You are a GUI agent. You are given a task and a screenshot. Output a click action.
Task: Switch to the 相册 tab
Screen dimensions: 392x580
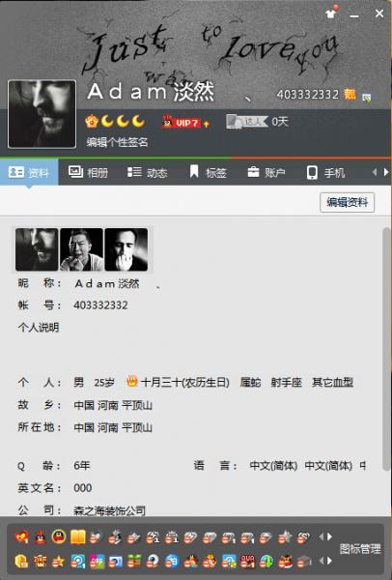(88, 172)
